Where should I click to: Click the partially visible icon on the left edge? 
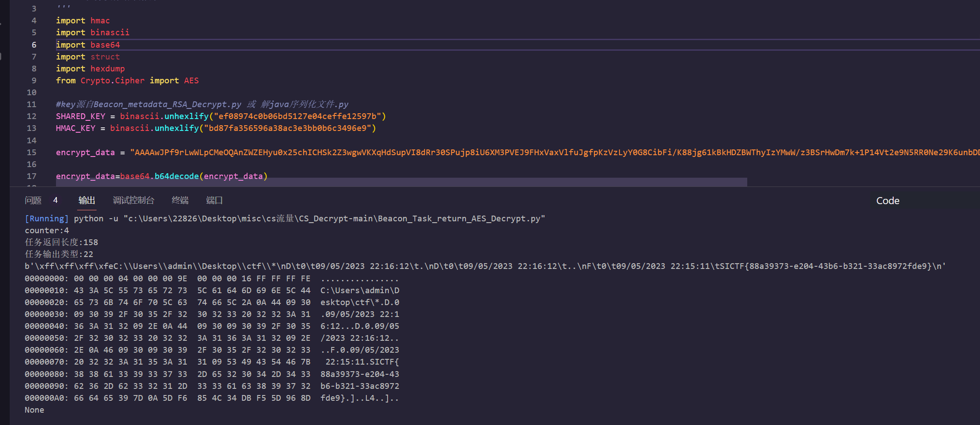pos(2,56)
